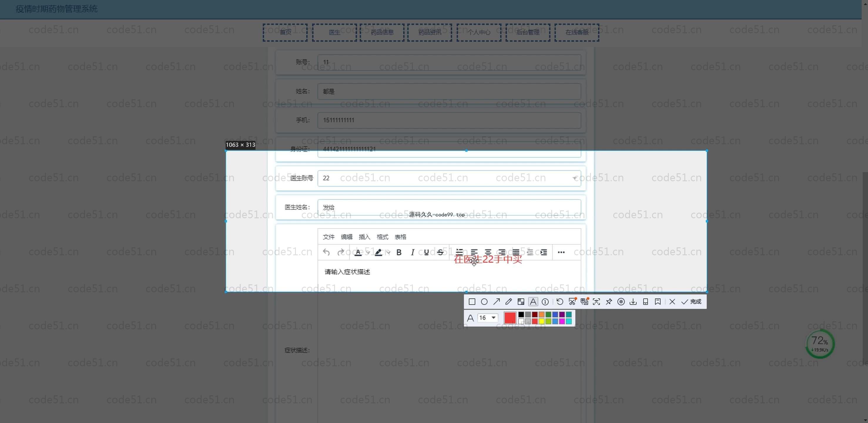This screenshot has width=868, height=423.
Task: Open the text color dropdown arrow
Action: click(x=368, y=252)
